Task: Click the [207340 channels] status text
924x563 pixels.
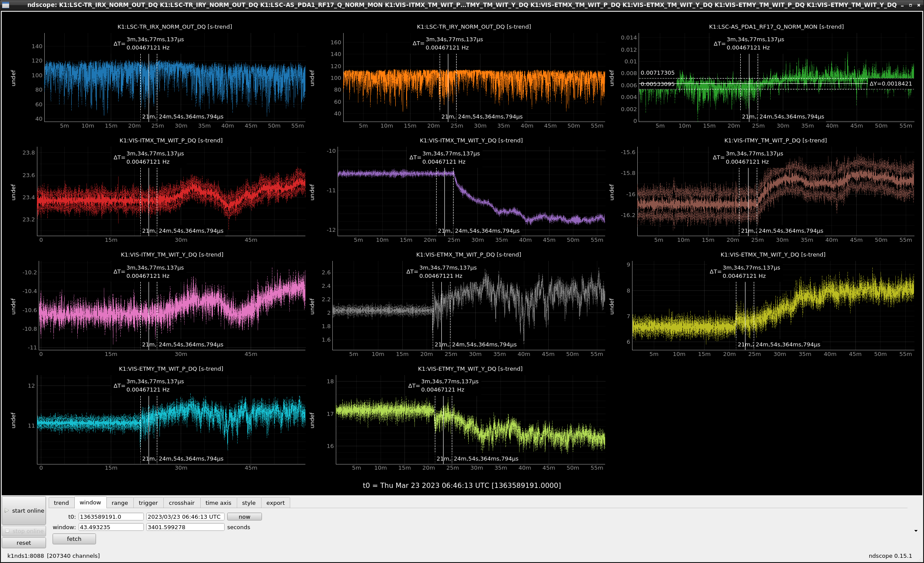Action: coord(73,556)
